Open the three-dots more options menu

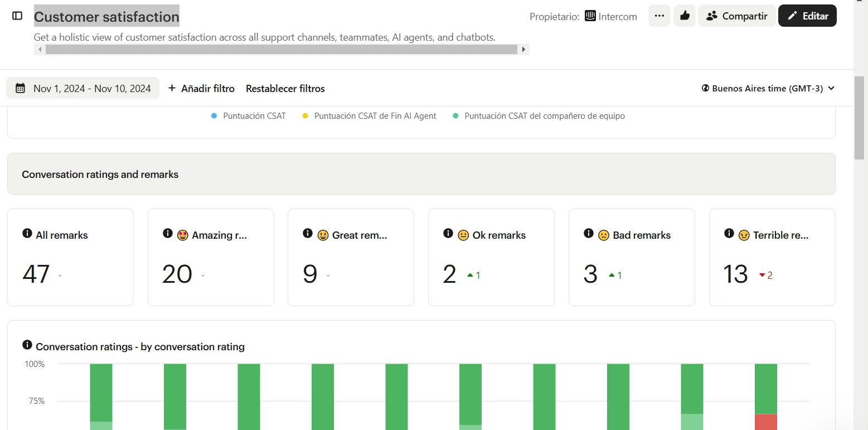(660, 16)
